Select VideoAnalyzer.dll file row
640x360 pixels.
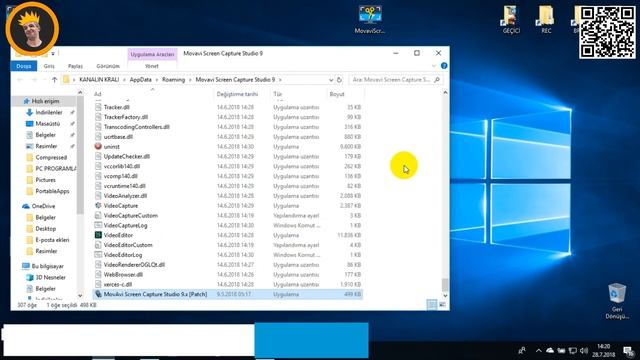point(228,196)
